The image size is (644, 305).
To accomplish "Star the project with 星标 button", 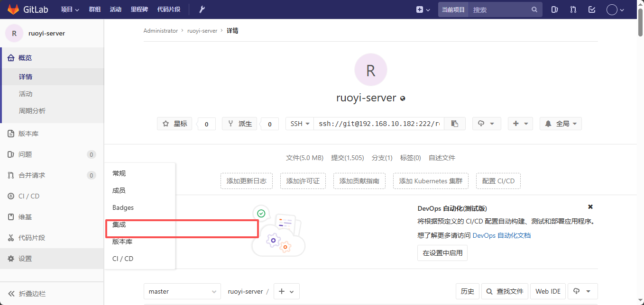I will point(175,124).
